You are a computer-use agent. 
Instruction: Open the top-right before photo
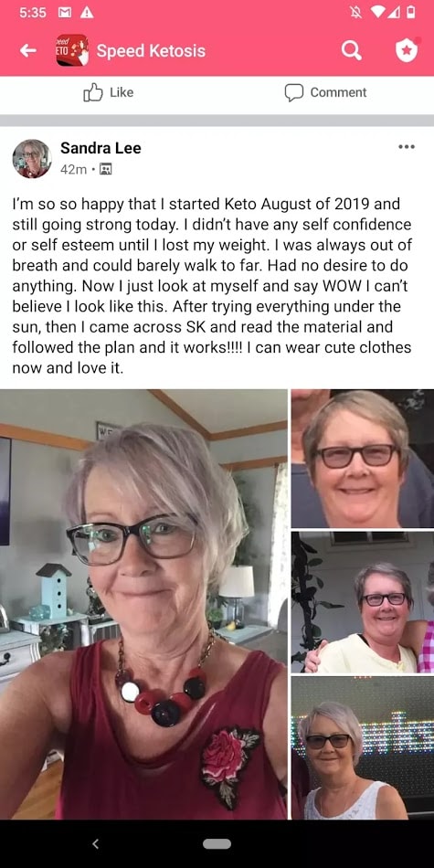point(363,459)
